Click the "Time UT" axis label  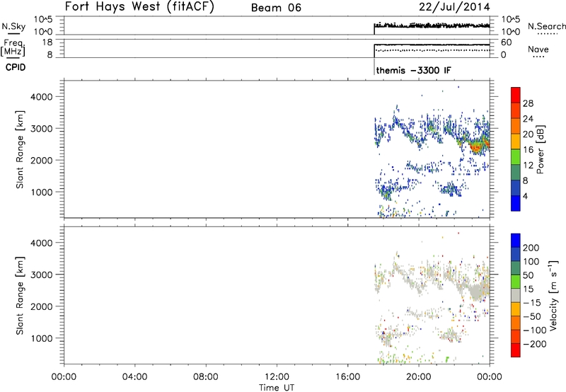pos(277,388)
